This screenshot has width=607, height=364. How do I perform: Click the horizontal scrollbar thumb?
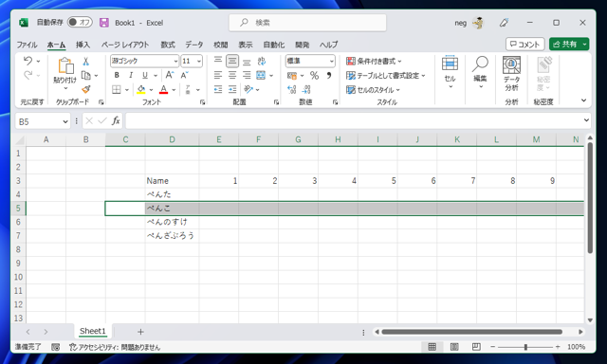tap(471, 332)
